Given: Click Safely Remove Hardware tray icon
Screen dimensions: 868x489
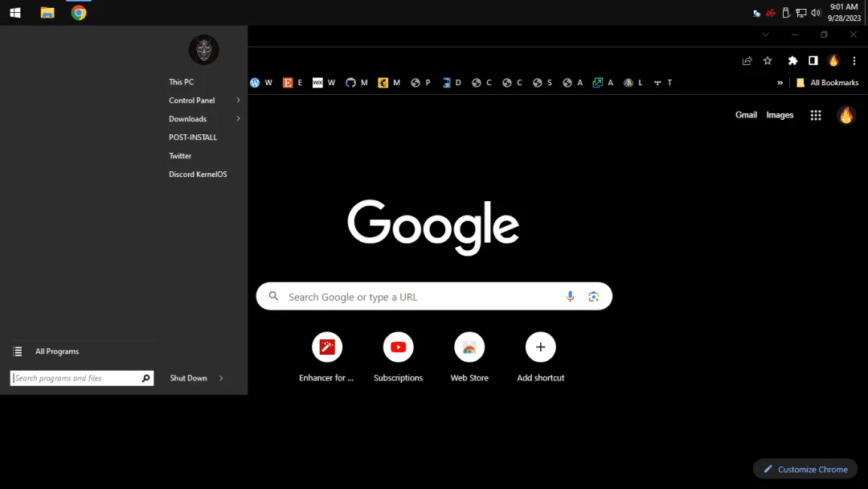Looking at the screenshot, I should point(786,13).
